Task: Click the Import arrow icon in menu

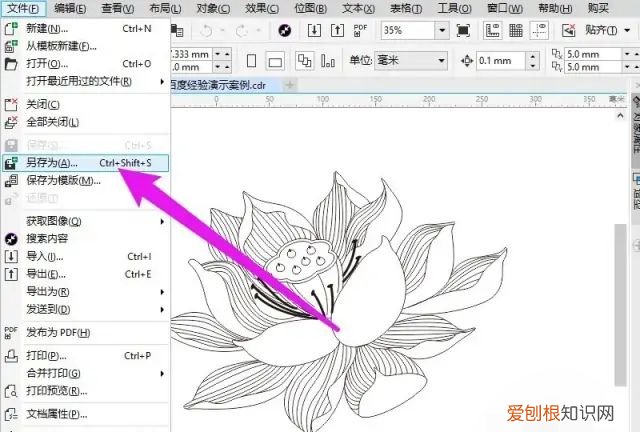Action: 11,256
